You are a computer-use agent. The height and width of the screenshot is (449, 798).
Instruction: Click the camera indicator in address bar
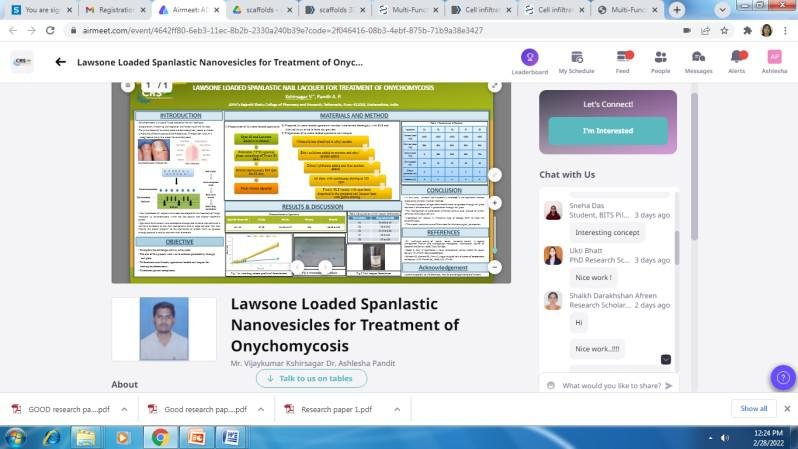[687, 31]
